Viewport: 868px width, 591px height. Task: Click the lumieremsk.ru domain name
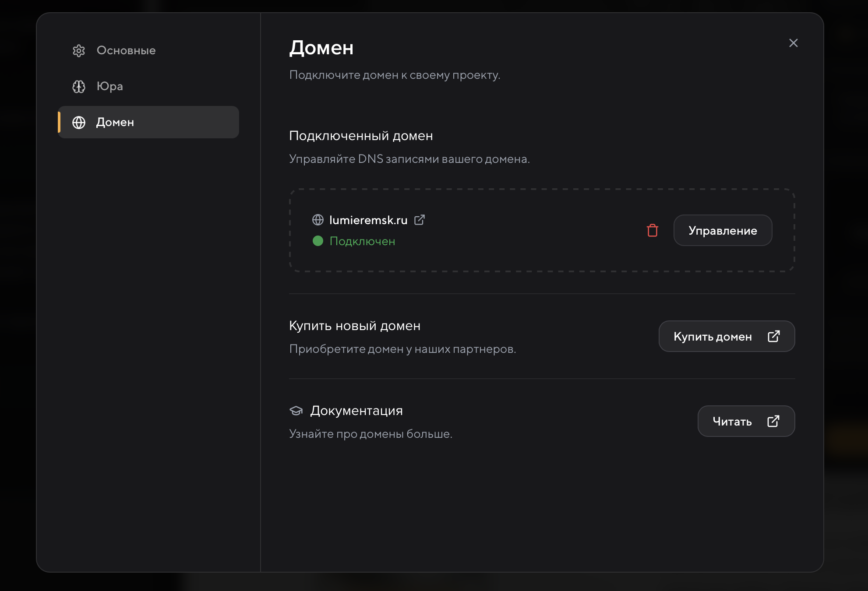click(368, 220)
